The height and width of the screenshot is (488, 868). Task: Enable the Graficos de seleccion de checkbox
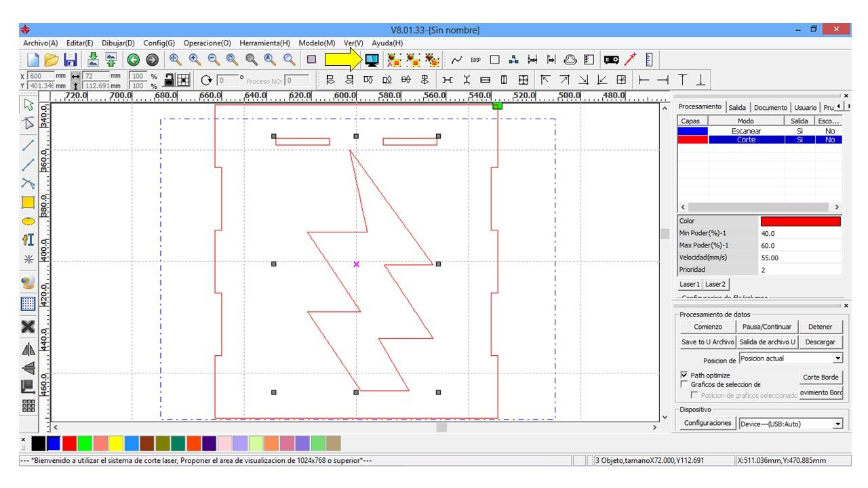(x=684, y=384)
